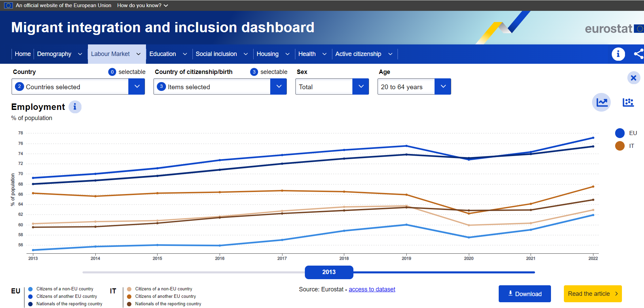Toggle IT series in chart legend
644x308 pixels.
tap(620, 146)
